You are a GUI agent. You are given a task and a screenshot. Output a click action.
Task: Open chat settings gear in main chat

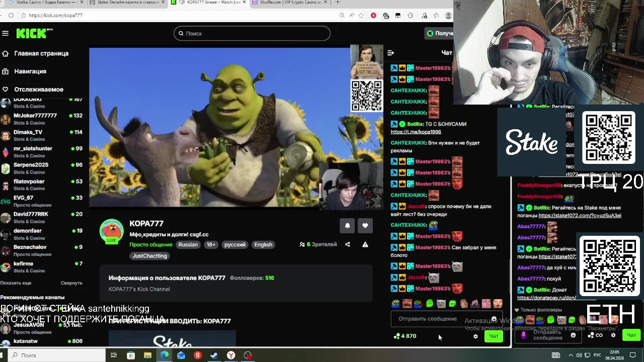(x=475, y=336)
